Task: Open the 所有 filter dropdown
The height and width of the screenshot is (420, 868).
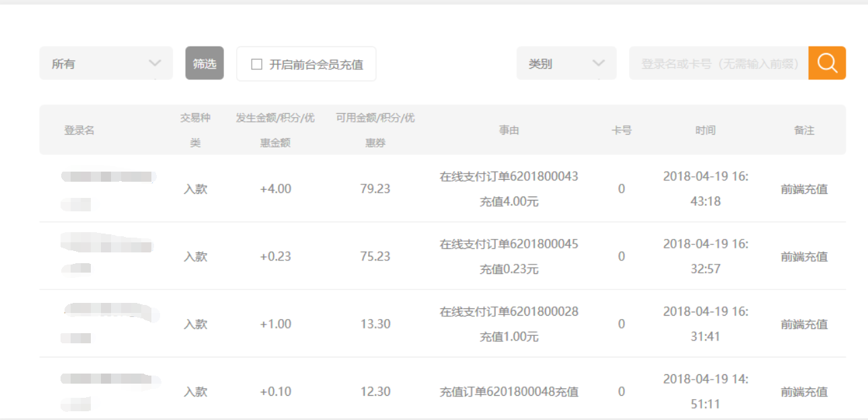Action: coord(106,64)
